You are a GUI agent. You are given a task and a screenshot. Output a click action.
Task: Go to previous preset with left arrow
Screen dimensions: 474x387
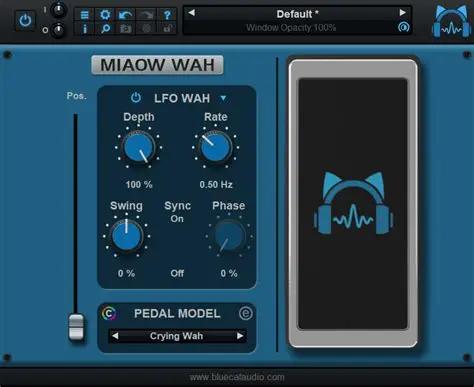pyautogui.click(x=191, y=13)
